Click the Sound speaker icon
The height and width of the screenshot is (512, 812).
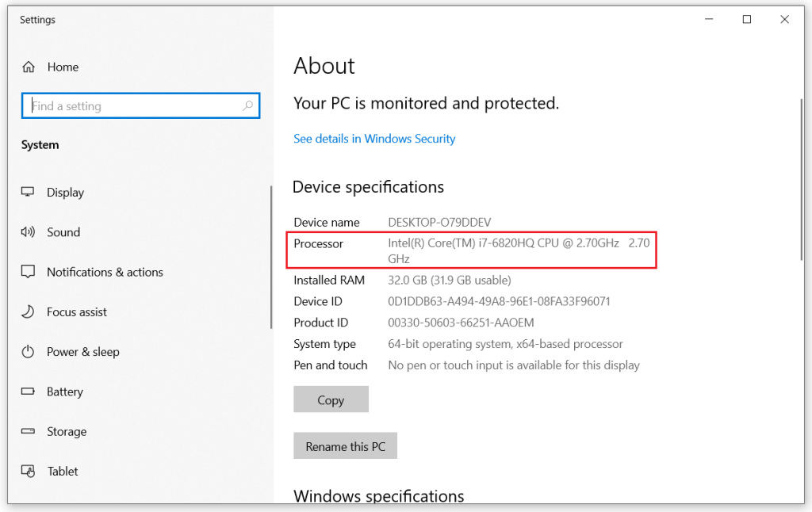(28, 231)
